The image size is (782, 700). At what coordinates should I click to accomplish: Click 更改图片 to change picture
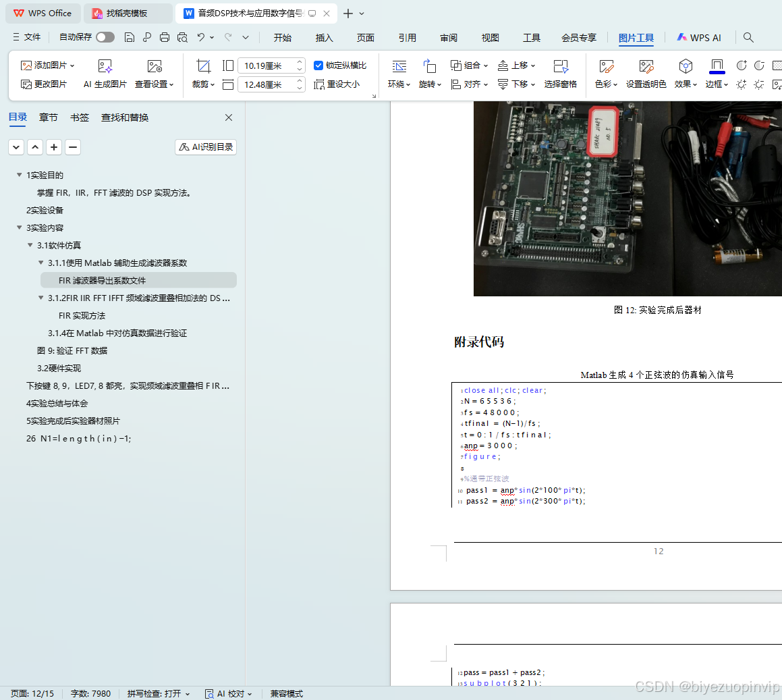click(x=43, y=84)
